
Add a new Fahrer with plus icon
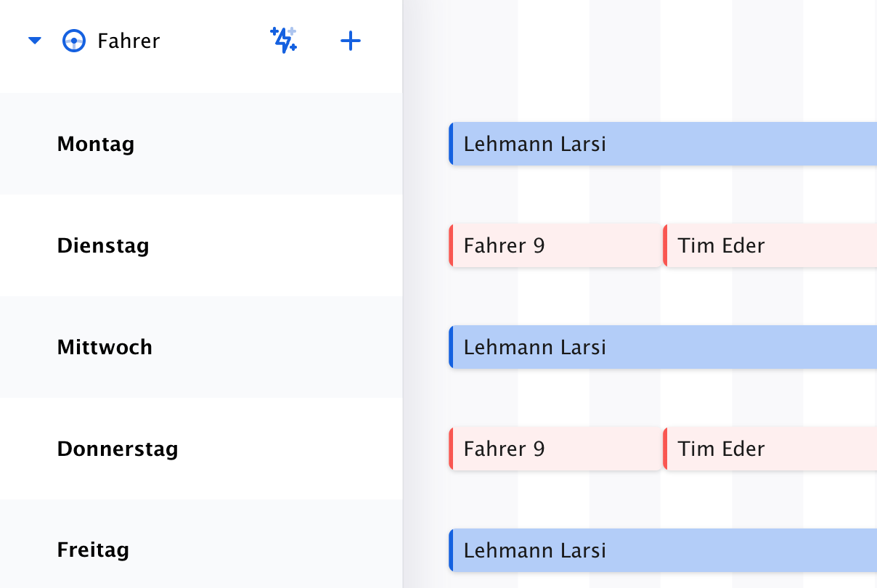click(x=351, y=41)
